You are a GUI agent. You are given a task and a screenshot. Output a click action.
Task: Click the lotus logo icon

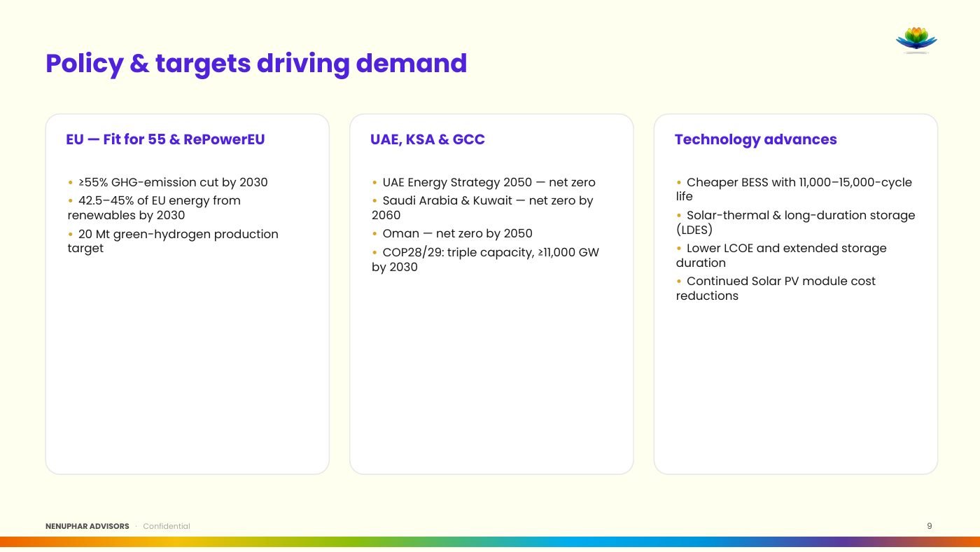tap(916, 40)
